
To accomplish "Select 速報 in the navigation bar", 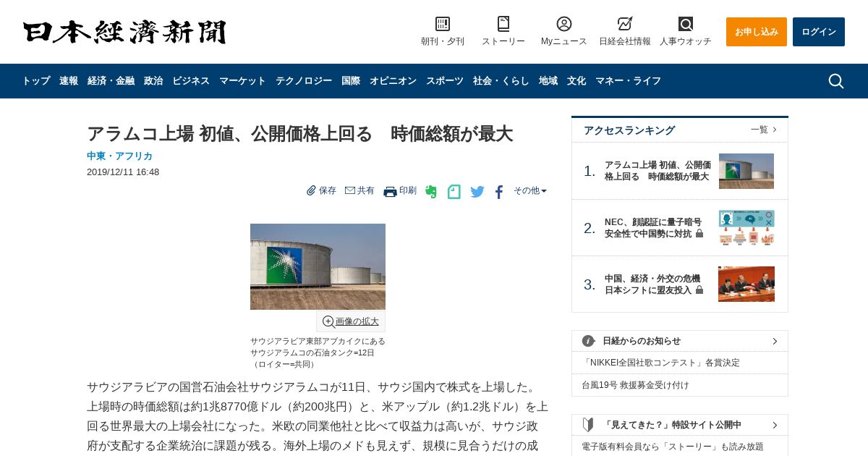I will click(x=69, y=81).
